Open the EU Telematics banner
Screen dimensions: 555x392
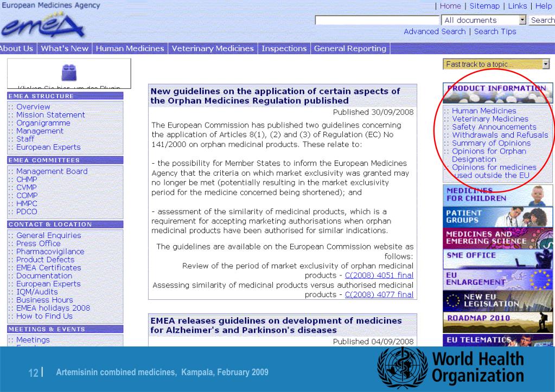pos(497,340)
